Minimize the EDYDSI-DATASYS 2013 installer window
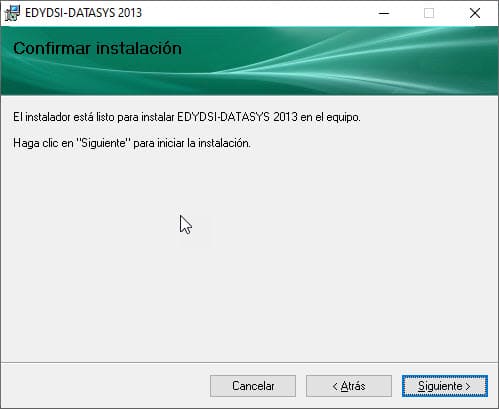 [x=384, y=13]
